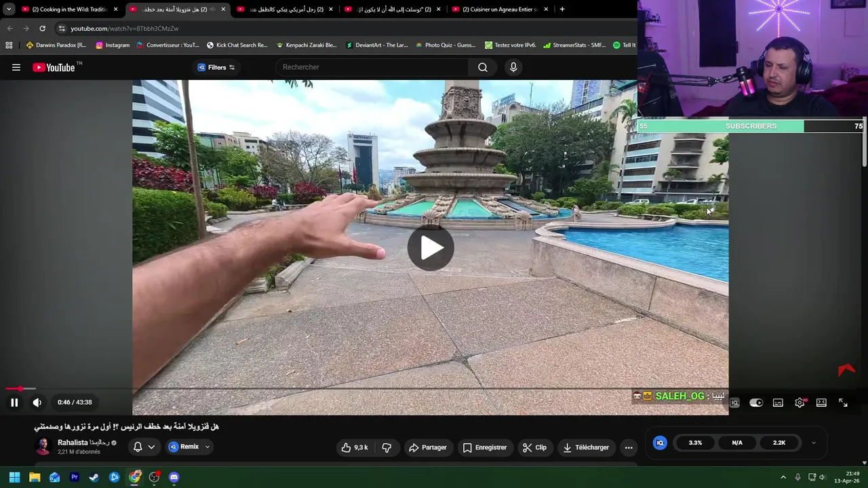Screen dimensions: 868x488
Task: Open File Explorer from taskbar
Action: click(x=35, y=477)
